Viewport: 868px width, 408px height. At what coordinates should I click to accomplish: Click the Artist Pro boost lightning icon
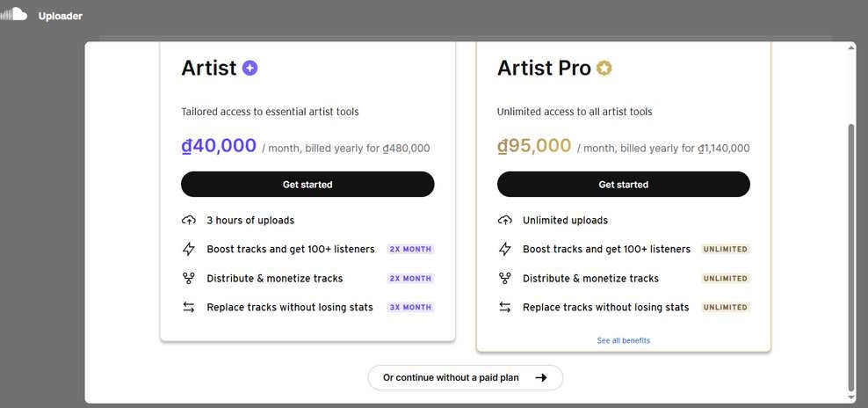point(504,249)
